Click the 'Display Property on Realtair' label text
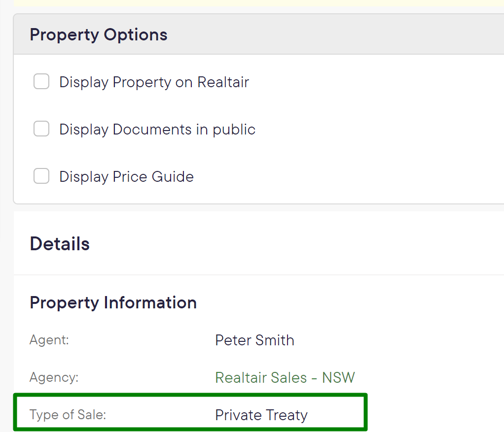Image resolution: width=504 pixels, height=432 pixels. pyautogui.click(x=154, y=82)
